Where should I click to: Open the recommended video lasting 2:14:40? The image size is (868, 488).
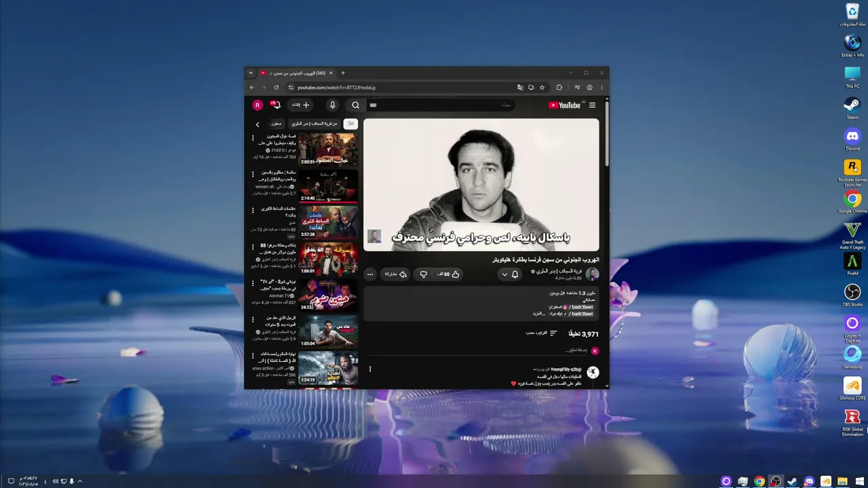tap(328, 186)
